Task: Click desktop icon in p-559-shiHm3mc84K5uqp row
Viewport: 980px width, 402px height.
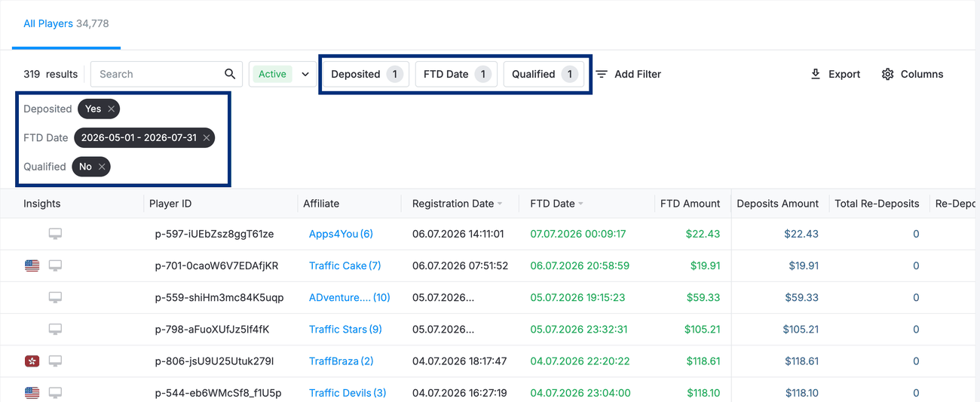Action: pyautogui.click(x=55, y=297)
